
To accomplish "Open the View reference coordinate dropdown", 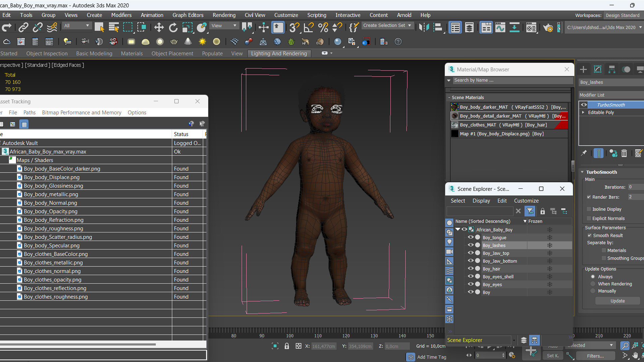I will pyautogui.click(x=223, y=26).
